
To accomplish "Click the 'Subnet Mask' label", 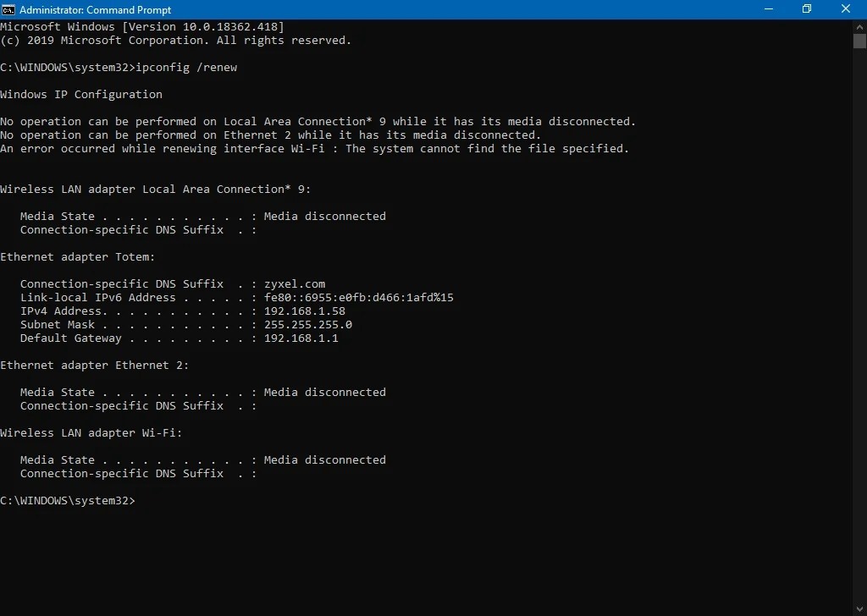I will (x=58, y=324).
